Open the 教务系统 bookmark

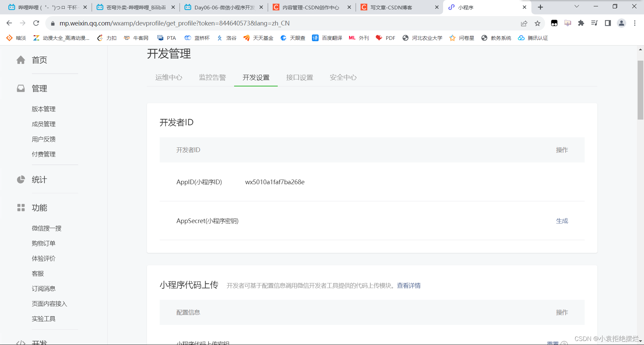(x=496, y=38)
